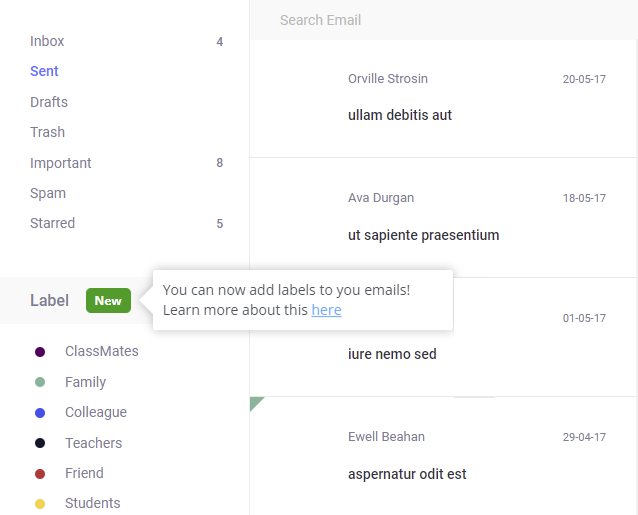Viewport: 638px width, 515px height.
Task: Click the black Teachers label dot
Action: (x=40, y=443)
